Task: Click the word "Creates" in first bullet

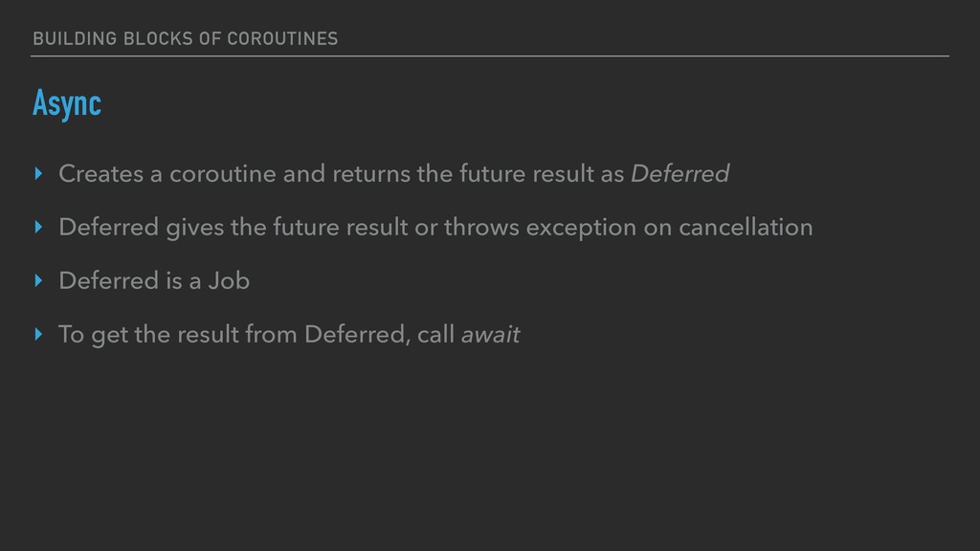Action: click(96, 174)
